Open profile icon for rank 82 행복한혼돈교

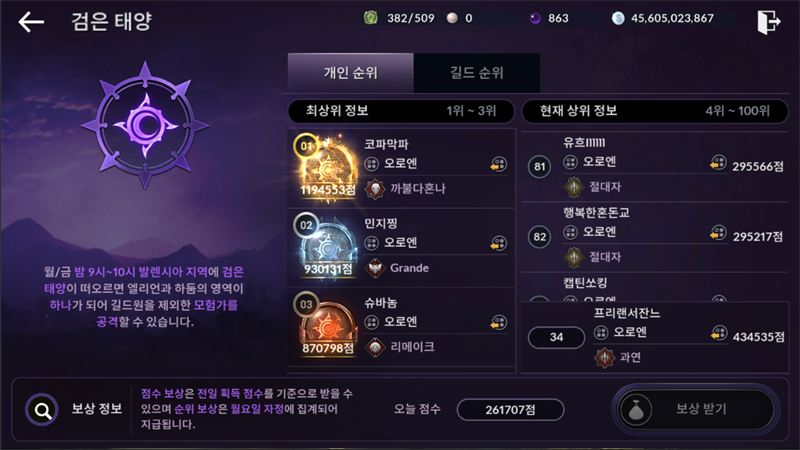coord(718,233)
